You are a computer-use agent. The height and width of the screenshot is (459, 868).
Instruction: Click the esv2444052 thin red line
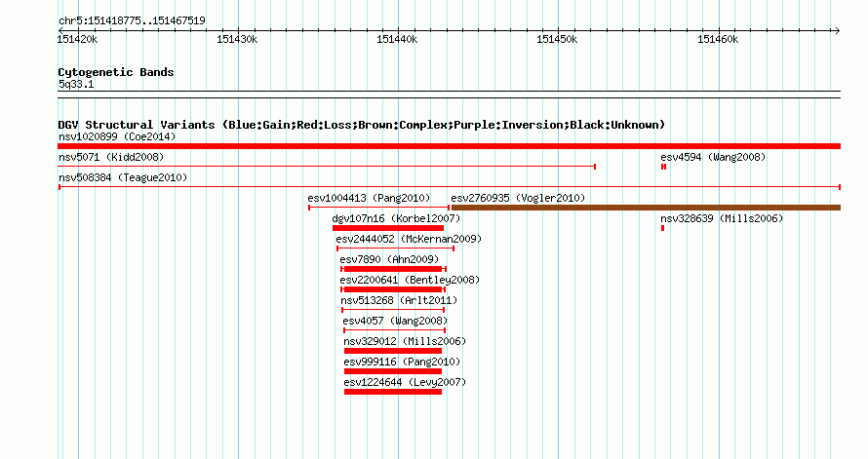click(395, 249)
